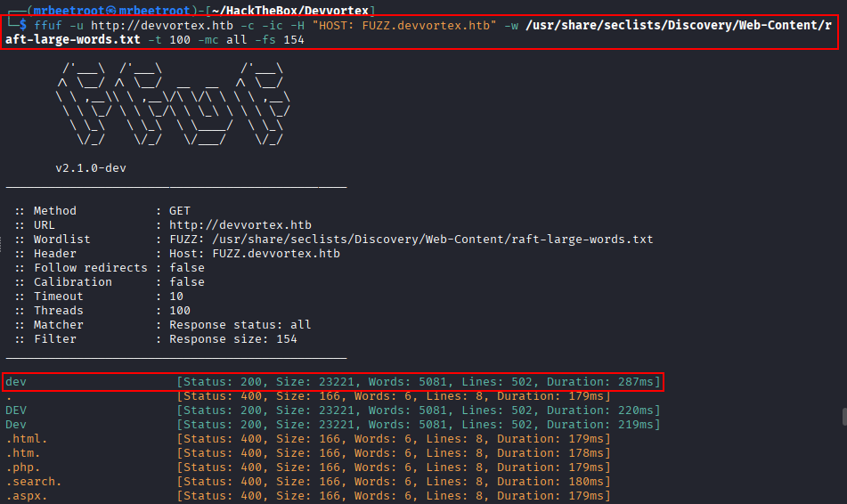Click the "Duration: 219ms" text on the Dev row
Screen dimensions: 847x504
[600, 425]
